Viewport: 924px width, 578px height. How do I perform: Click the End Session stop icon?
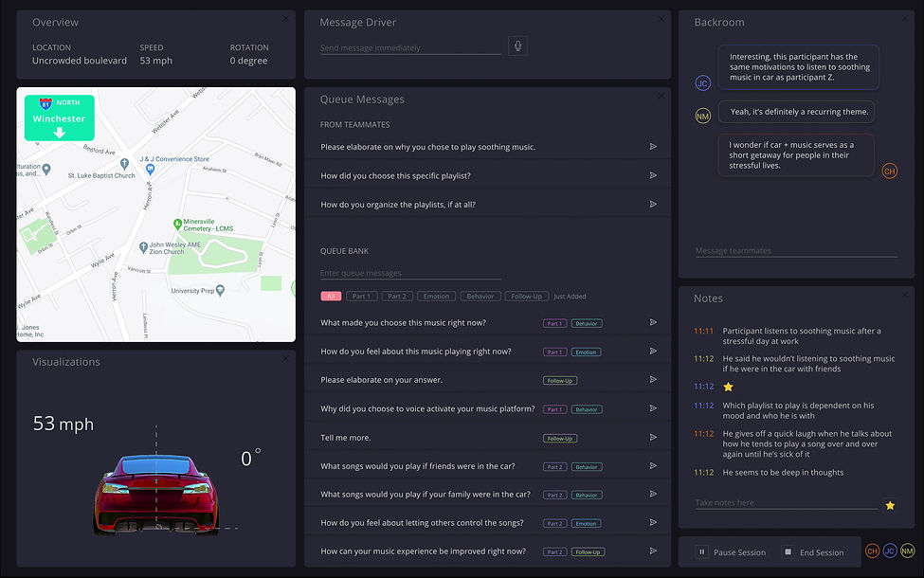[788, 552]
